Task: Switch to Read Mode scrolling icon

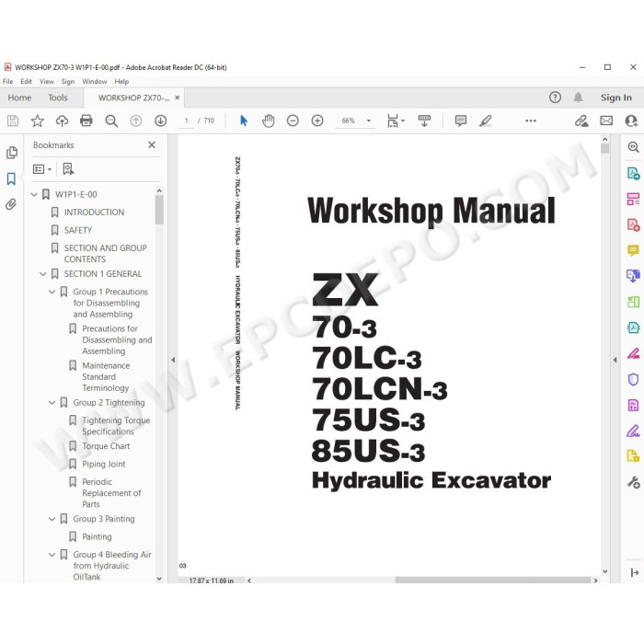Action: (x=424, y=121)
